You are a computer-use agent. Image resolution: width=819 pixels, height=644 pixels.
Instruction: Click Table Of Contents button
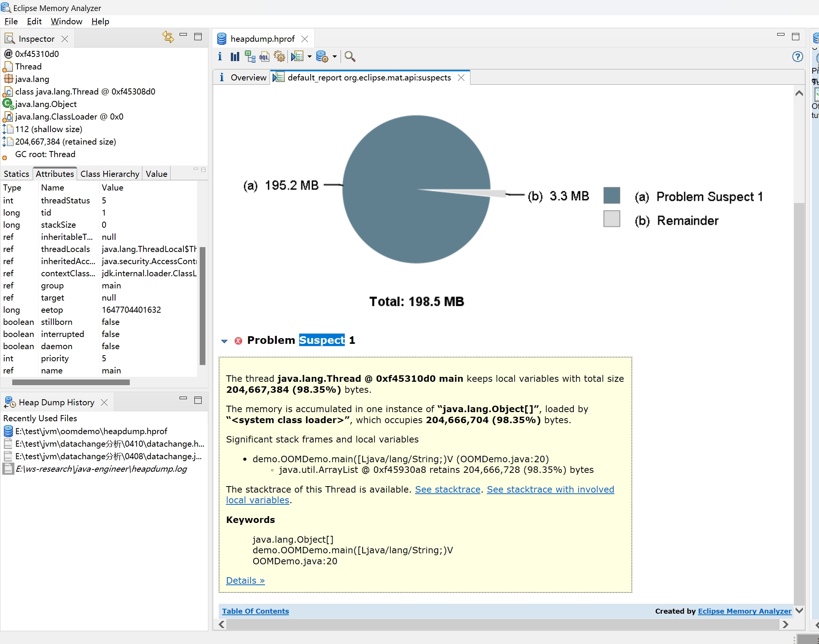pos(255,611)
